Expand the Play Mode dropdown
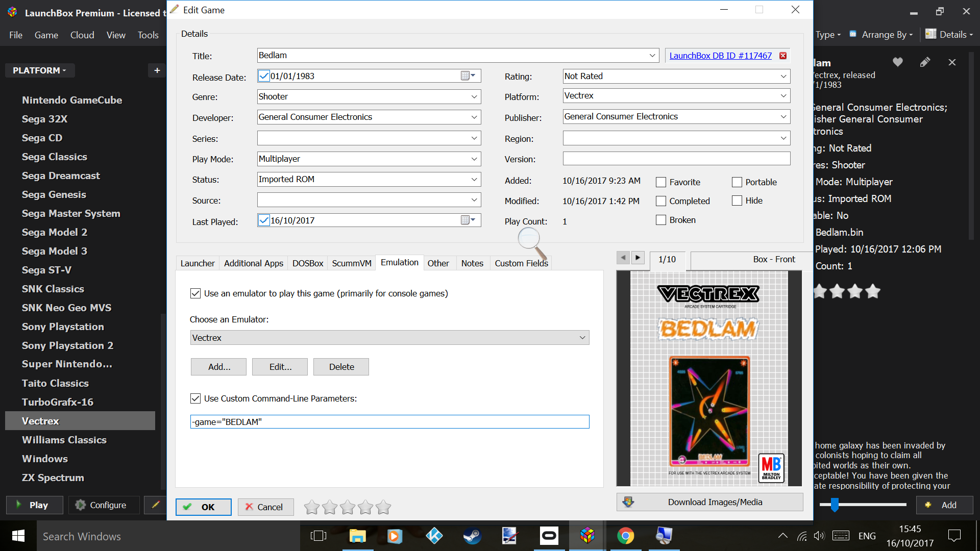 [474, 159]
